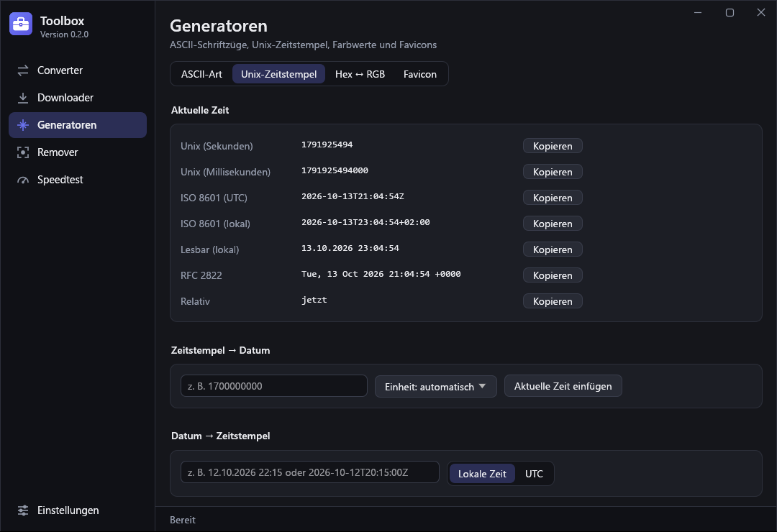Viewport: 777px width, 532px height.
Task: Click the value 1791925494000
Action: [335, 170]
